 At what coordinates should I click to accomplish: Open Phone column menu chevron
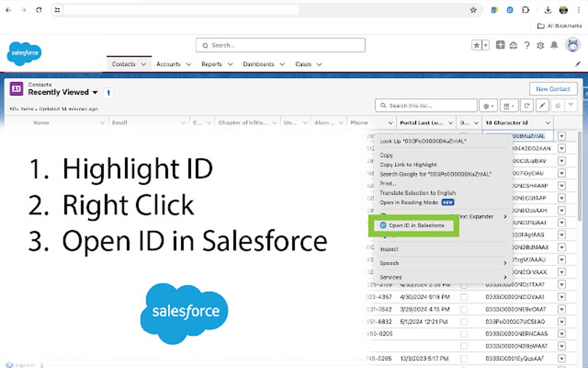pos(390,123)
